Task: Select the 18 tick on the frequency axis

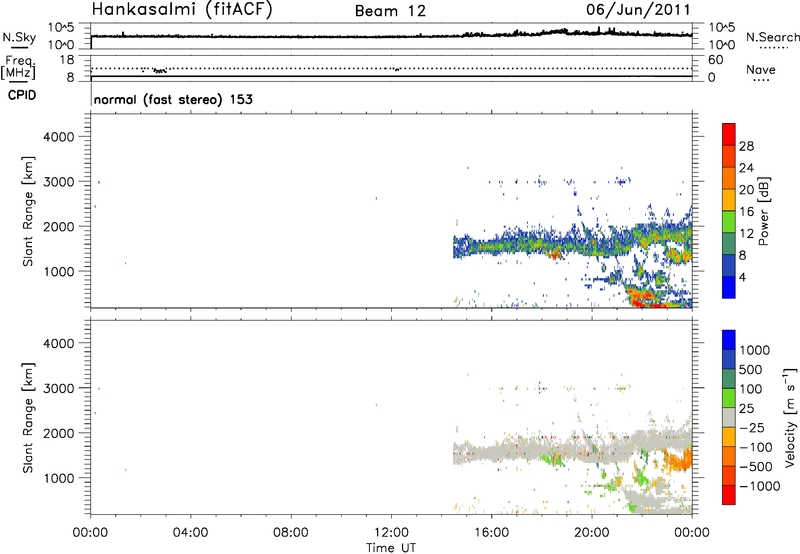Action: point(67,60)
